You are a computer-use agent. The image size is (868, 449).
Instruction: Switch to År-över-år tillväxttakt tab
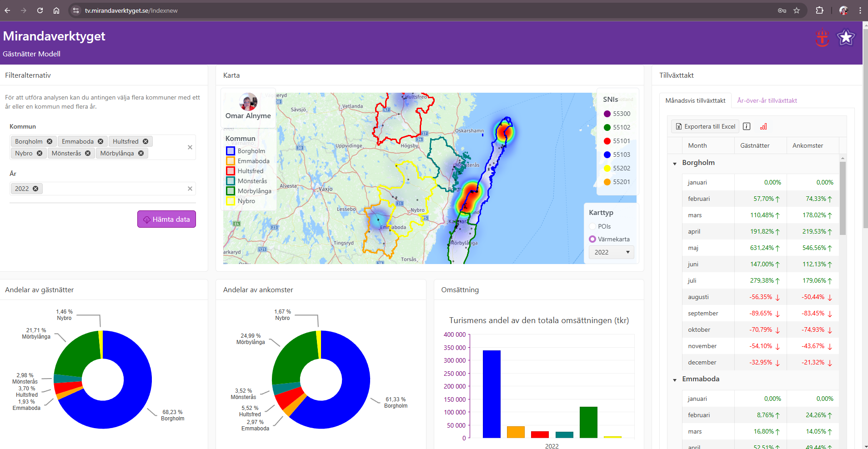767,100
